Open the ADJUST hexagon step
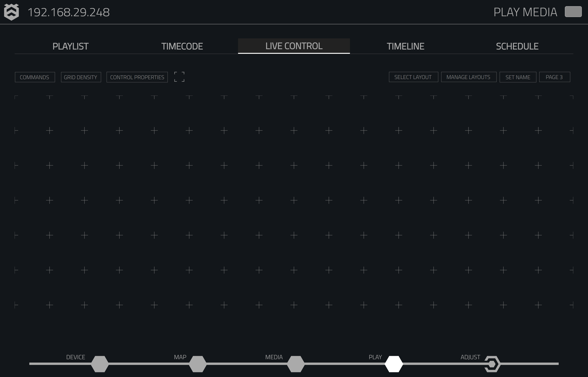The width and height of the screenshot is (588, 377). click(x=492, y=364)
